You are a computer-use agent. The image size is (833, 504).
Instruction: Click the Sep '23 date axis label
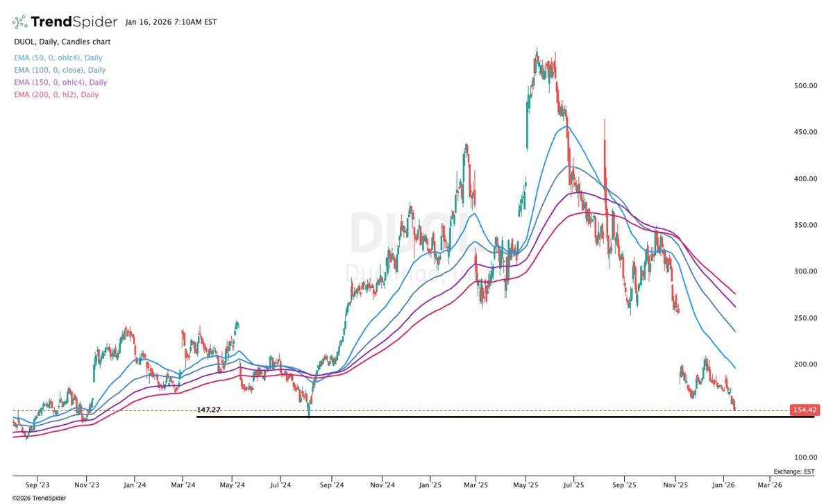point(37,485)
